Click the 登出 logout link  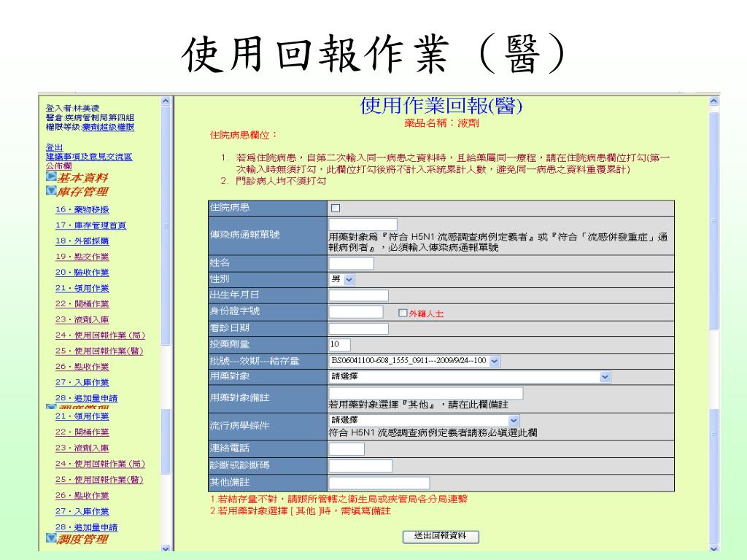(x=54, y=147)
